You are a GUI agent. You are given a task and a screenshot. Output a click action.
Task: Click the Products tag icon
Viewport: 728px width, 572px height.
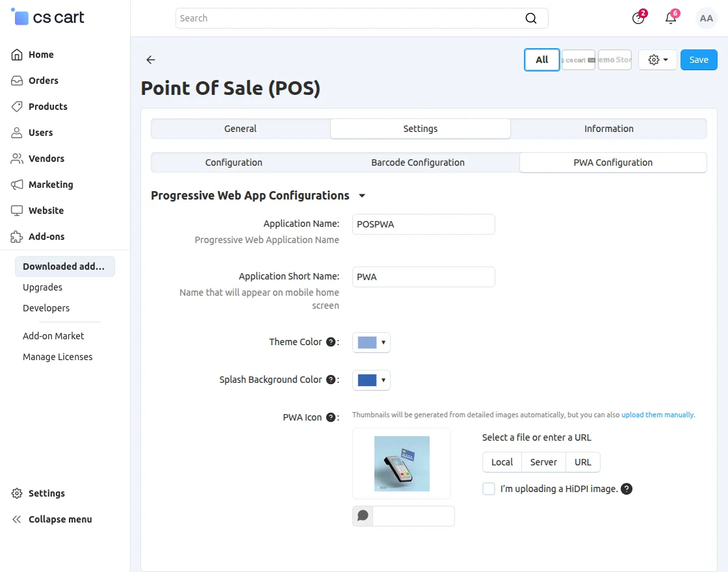pos(17,107)
